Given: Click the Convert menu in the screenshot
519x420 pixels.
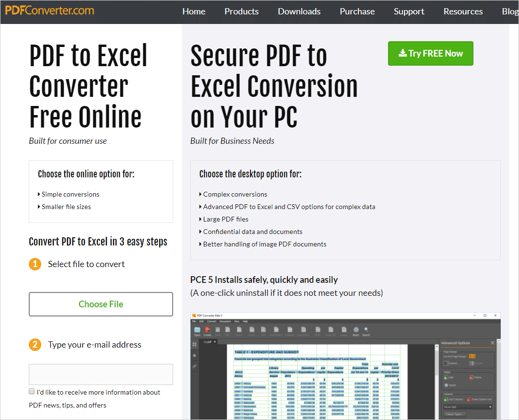Looking at the screenshot, I should tap(212, 321).
